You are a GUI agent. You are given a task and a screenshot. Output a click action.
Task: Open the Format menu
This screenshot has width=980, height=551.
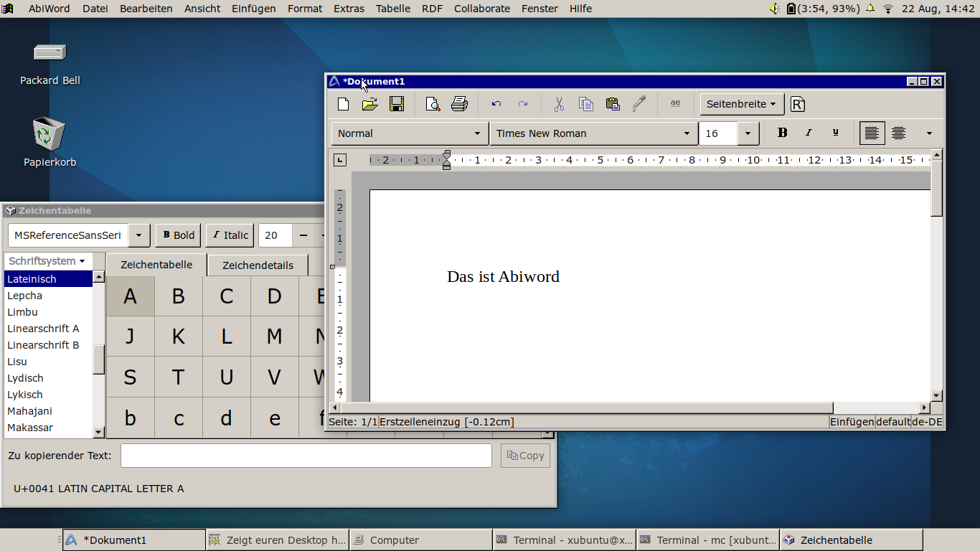click(x=305, y=9)
